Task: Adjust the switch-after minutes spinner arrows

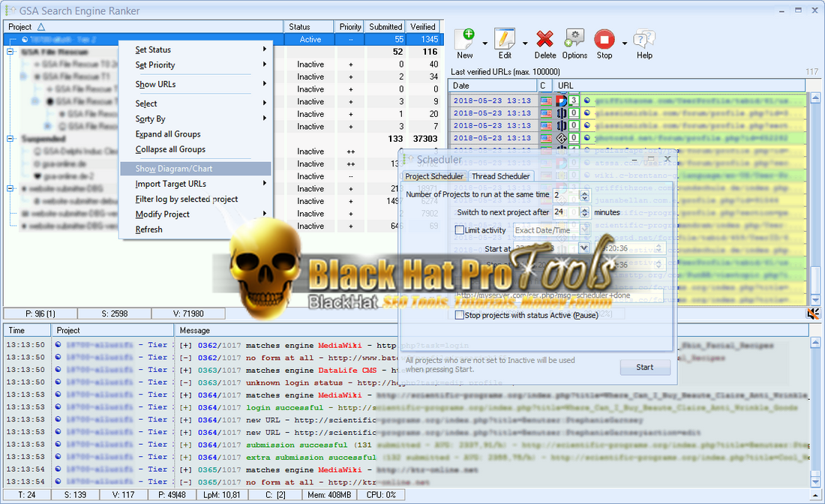Action: coord(584,212)
